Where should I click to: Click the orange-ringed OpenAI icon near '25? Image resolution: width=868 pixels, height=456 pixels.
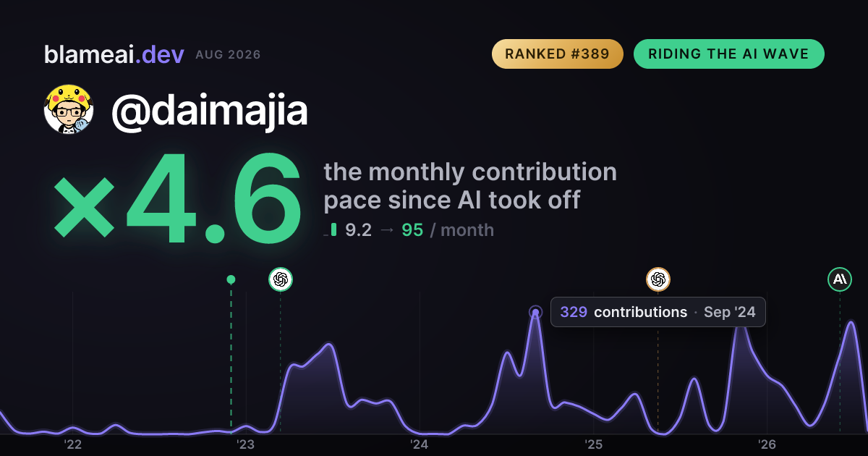[658, 279]
